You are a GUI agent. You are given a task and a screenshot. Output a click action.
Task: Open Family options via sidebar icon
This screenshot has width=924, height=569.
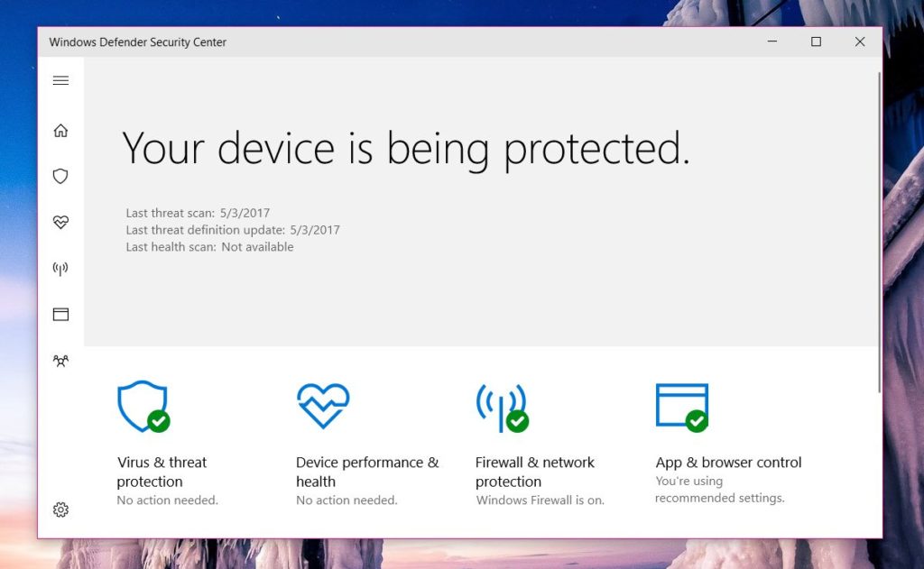tap(60, 360)
